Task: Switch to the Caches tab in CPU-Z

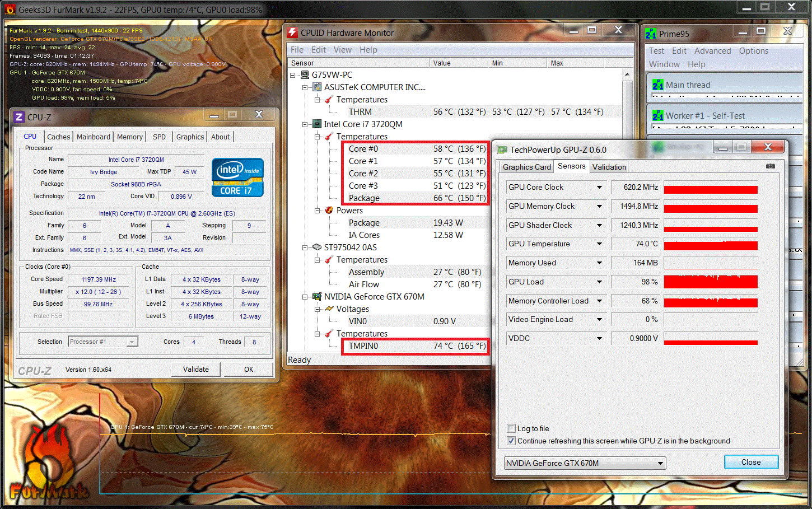Action: point(59,137)
